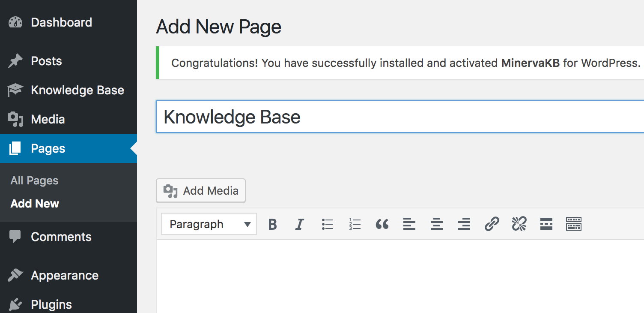Image resolution: width=644 pixels, height=313 pixels.
Task: Click the Add Media button
Action: pos(201,191)
